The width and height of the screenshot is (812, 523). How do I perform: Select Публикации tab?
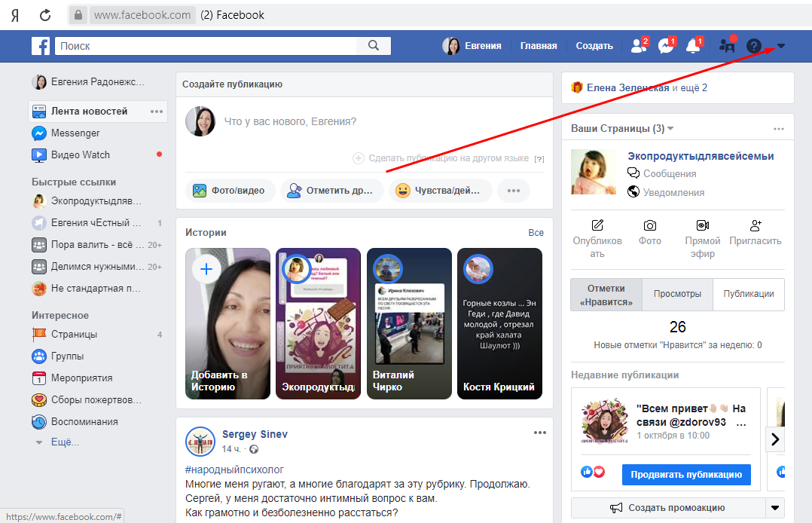click(x=749, y=295)
